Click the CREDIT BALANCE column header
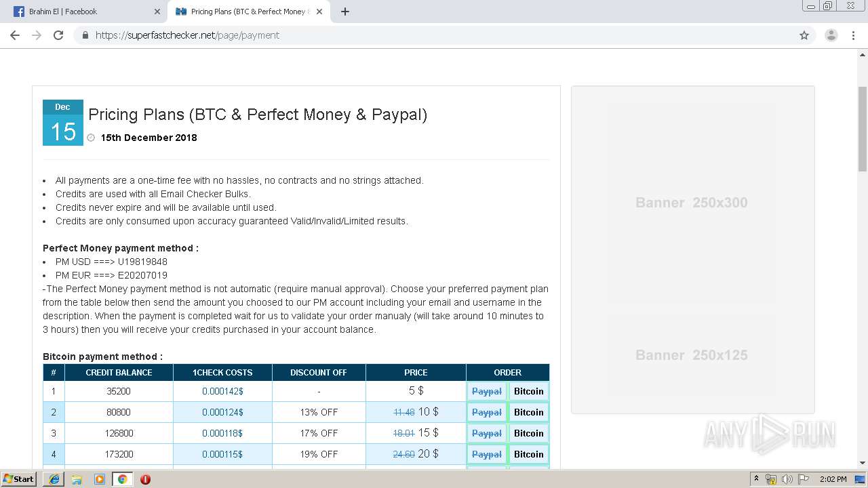868x488 pixels. click(x=119, y=372)
